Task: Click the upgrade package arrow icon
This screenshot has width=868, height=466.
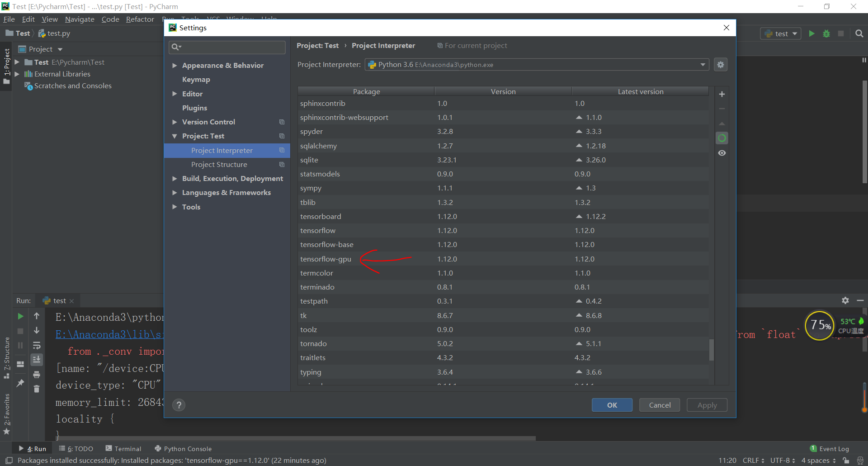Action: click(x=722, y=124)
